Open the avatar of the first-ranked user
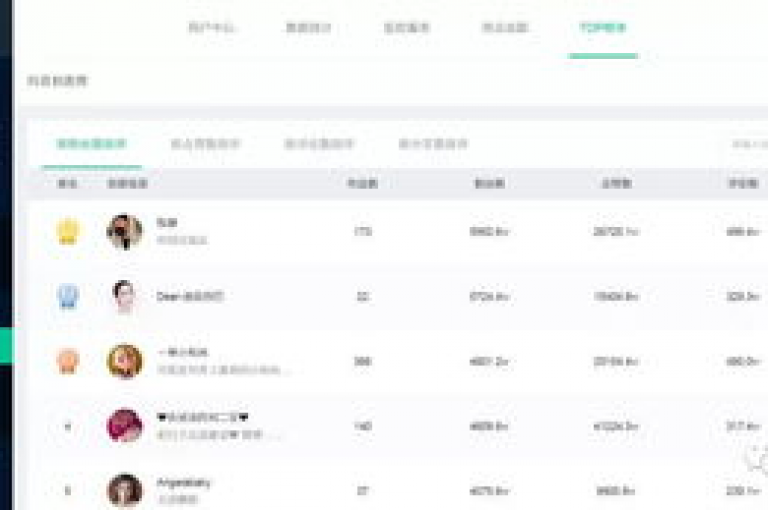Image resolution: width=768 pixels, height=510 pixels. tap(125, 232)
